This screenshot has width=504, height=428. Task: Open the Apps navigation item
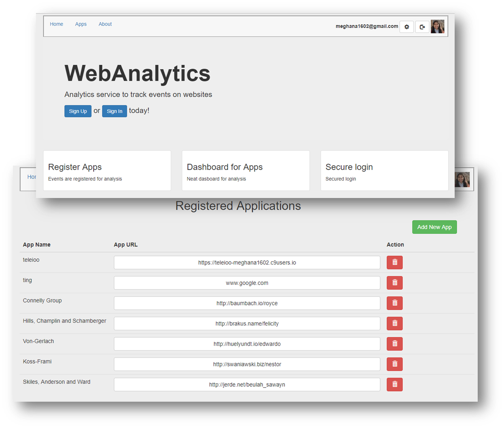81,24
